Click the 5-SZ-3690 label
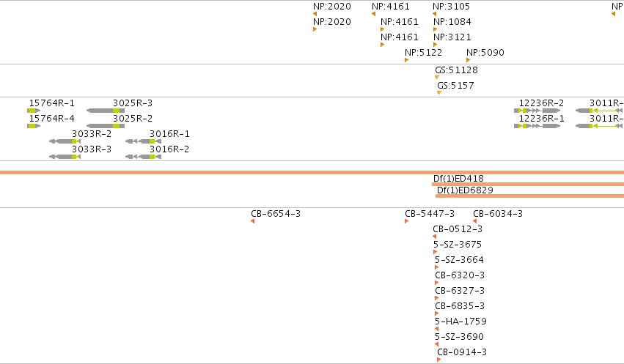Viewport: 624px width, 364px height. coord(459,337)
